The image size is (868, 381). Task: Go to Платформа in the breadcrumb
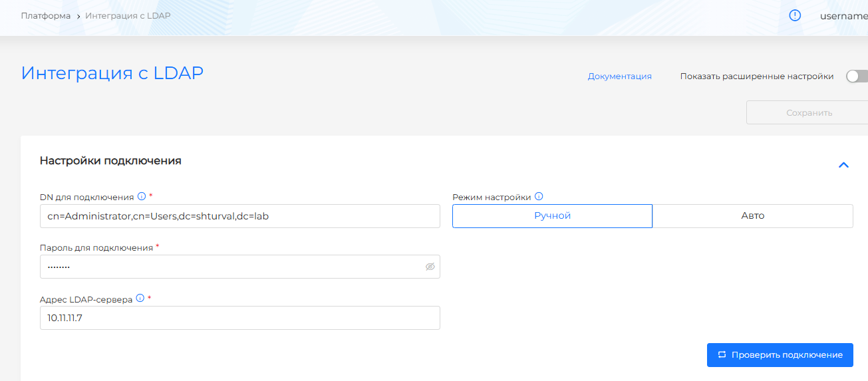pyautogui.click(x=46, y=15)
